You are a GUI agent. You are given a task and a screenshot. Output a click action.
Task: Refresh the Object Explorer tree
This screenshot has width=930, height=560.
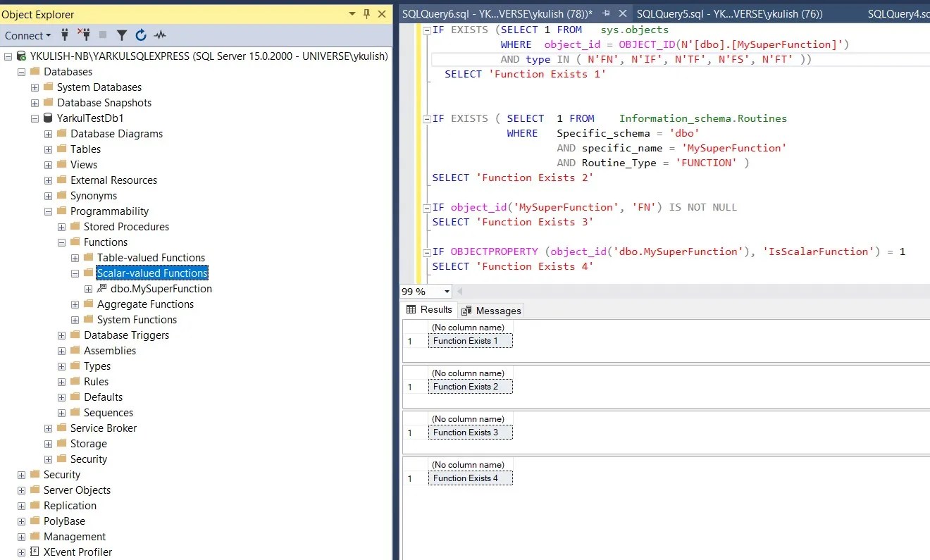141,35
